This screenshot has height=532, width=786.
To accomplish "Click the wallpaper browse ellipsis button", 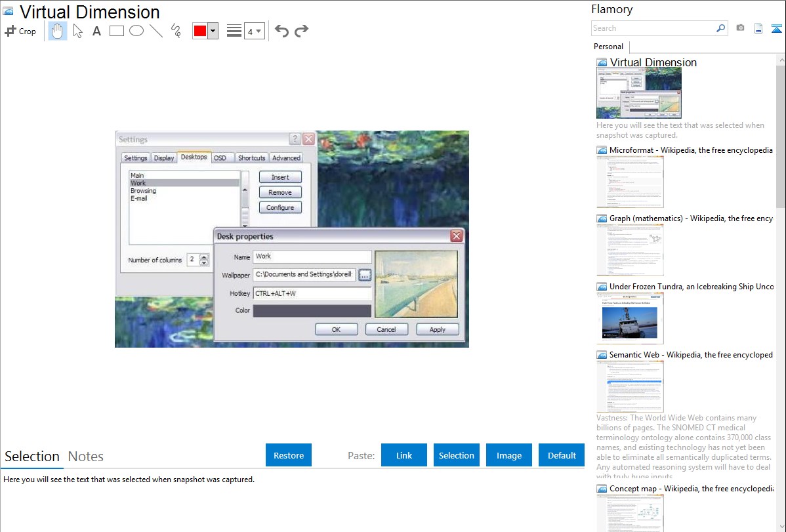I will pos(364,275).
